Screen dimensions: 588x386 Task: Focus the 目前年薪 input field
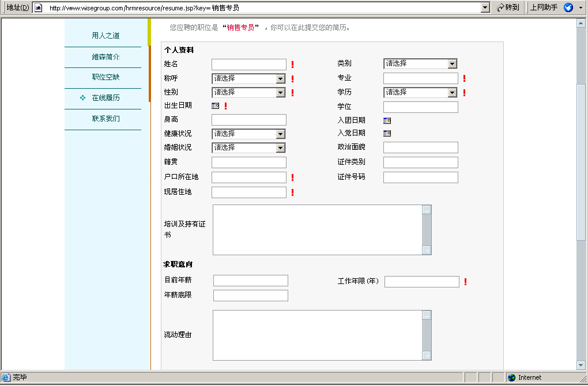click(x=251, y=281)
